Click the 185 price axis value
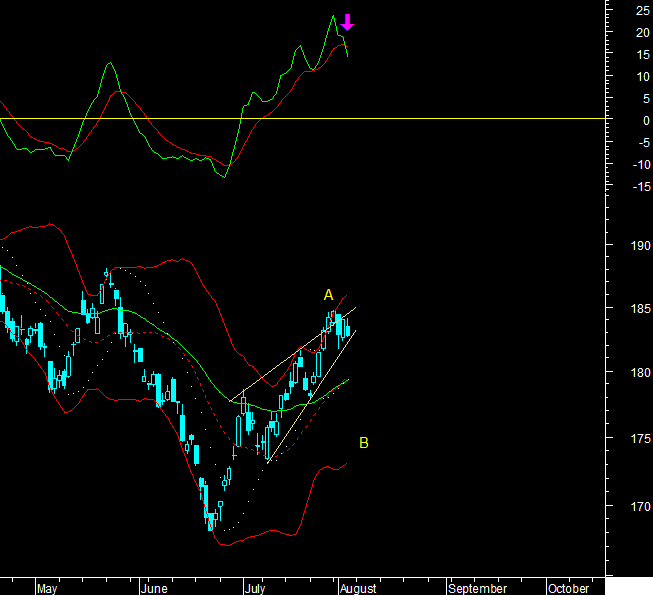The image size is (653, 595). click(x=641, y=309)
